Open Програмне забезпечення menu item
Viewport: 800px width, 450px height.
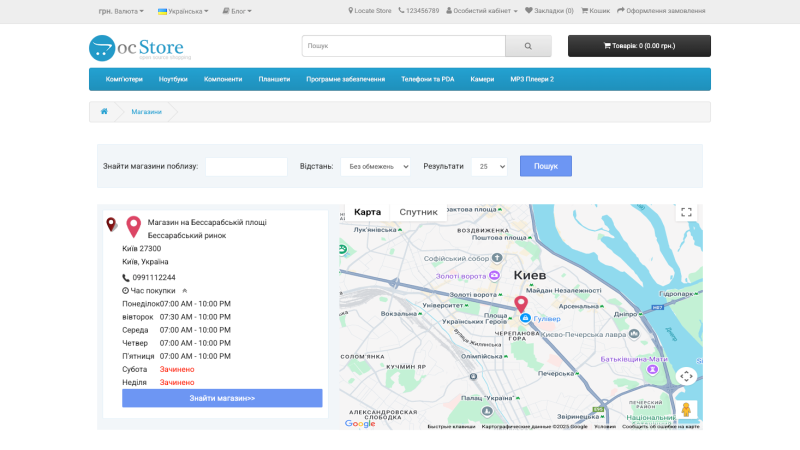(345, 79)
